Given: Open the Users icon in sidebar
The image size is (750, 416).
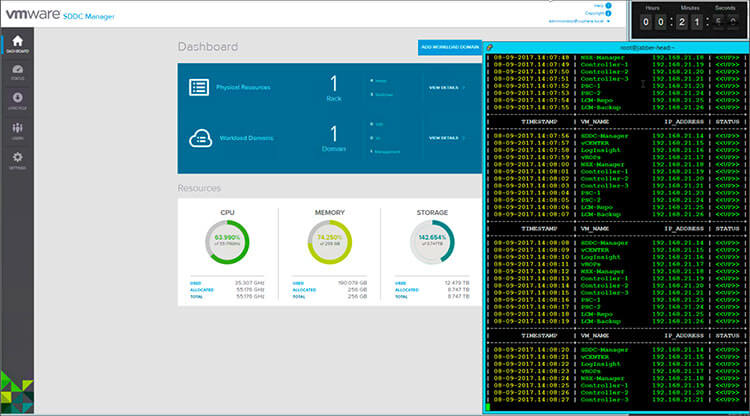Looking at the screenshot, I should tap(17, 130).
